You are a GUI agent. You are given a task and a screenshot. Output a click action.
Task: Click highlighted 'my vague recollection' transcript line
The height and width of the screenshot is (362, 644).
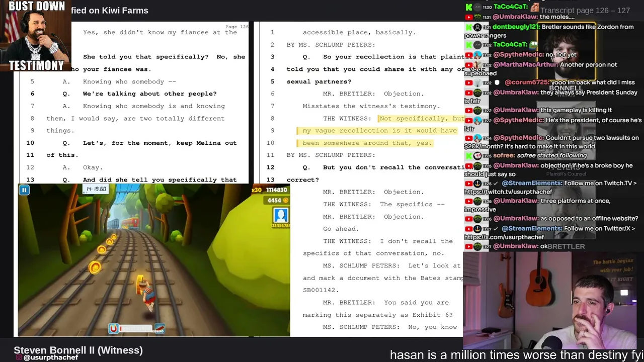click(x=380, y=131)
